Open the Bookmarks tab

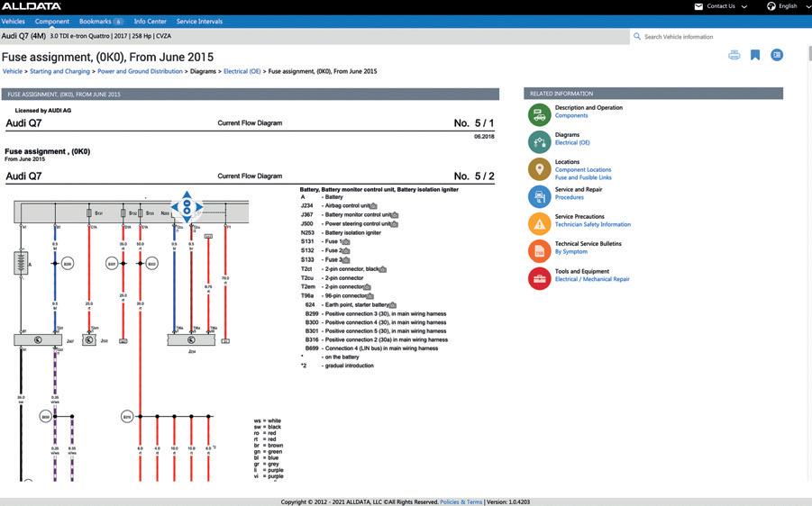(x=101, y=22)
